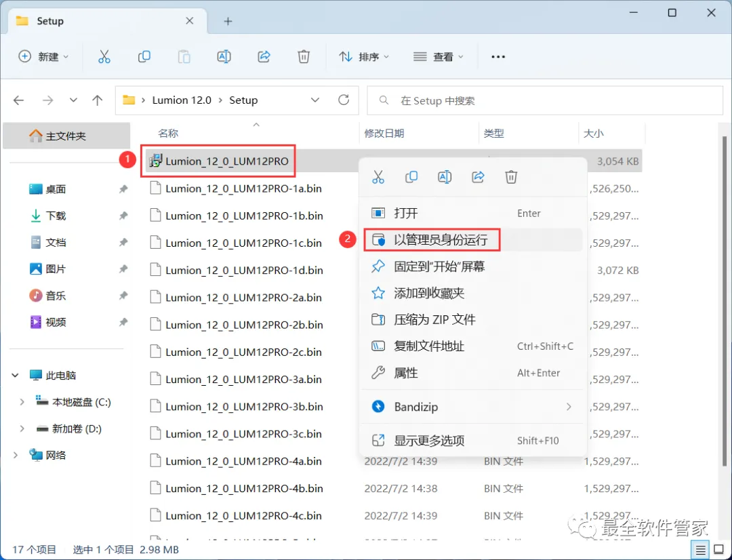Screen dimensions: 732x560
Task: Click the Setup breadcrumb in the address bar
Action: tap(243, 100)
